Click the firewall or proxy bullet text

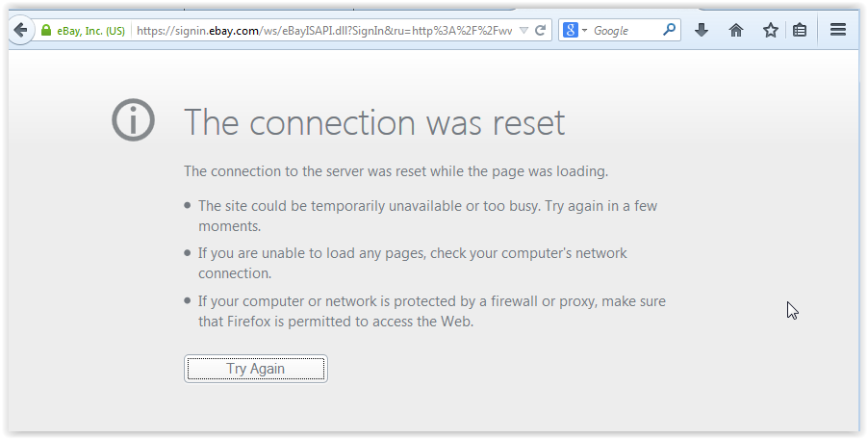click(432, 311)
